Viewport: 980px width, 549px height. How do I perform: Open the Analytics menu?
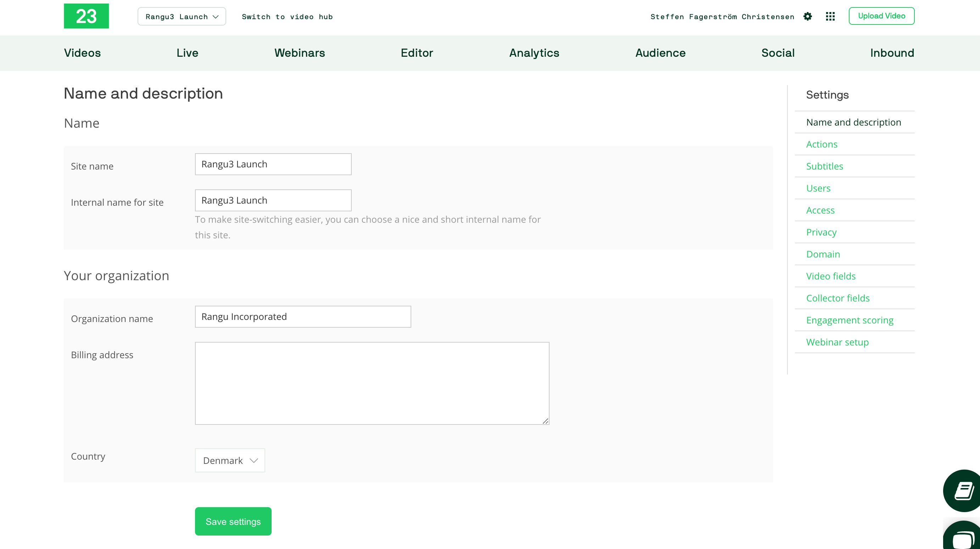coord(534,53)
